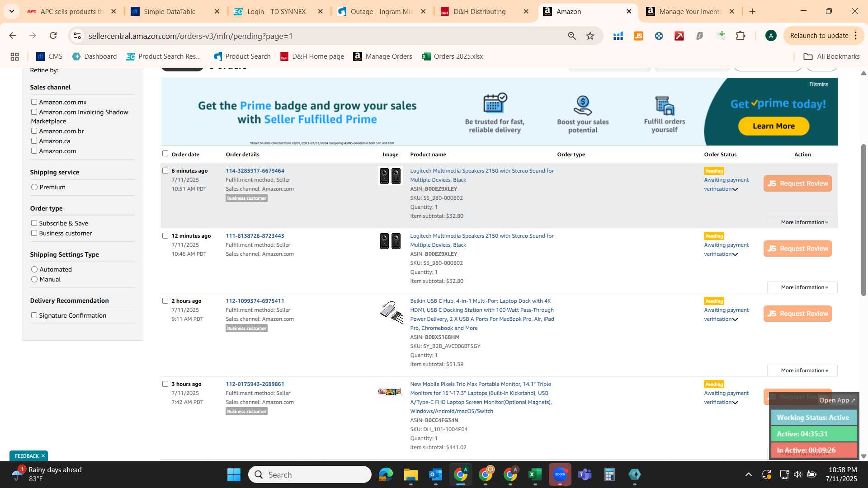View site information icon in address bar
This screenshot has width=868, height=488.
point(77,36)
